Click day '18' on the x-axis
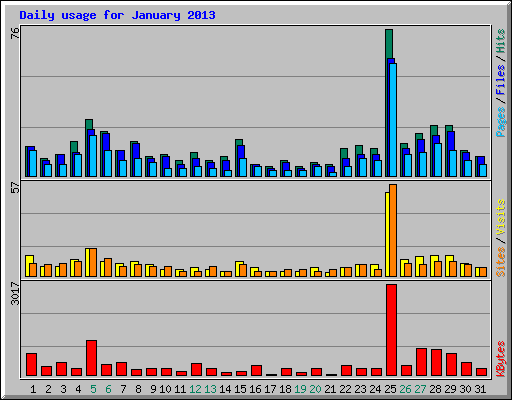 pos(285,389)
